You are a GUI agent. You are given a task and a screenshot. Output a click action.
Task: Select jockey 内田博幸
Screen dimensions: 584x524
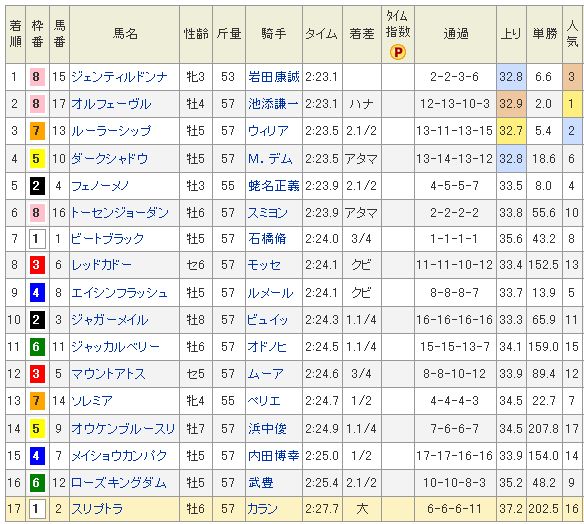click(274, 455)
